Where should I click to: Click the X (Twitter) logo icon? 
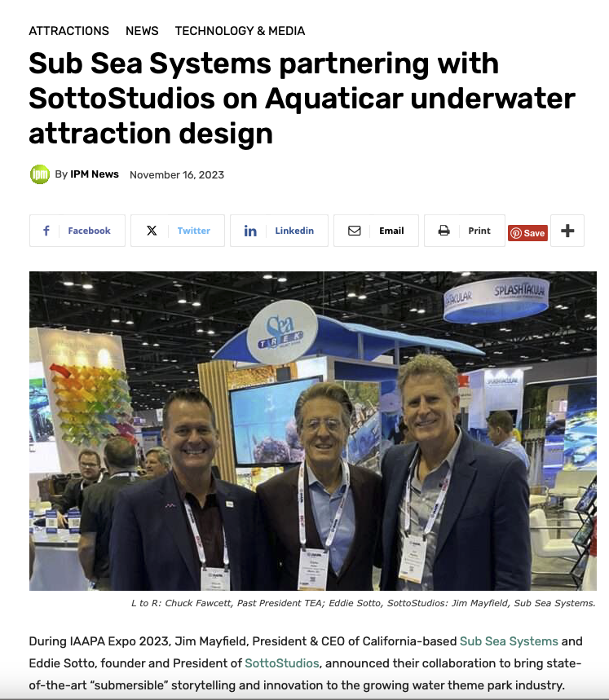(x=152, y=231)
